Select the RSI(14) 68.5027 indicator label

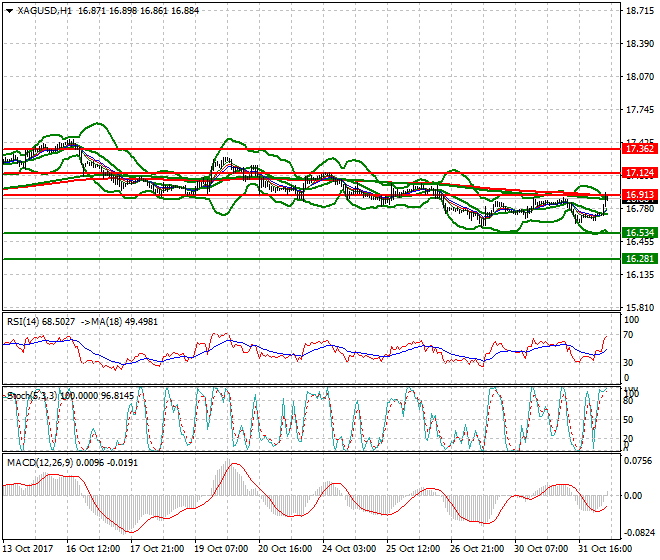coord(41,322)
